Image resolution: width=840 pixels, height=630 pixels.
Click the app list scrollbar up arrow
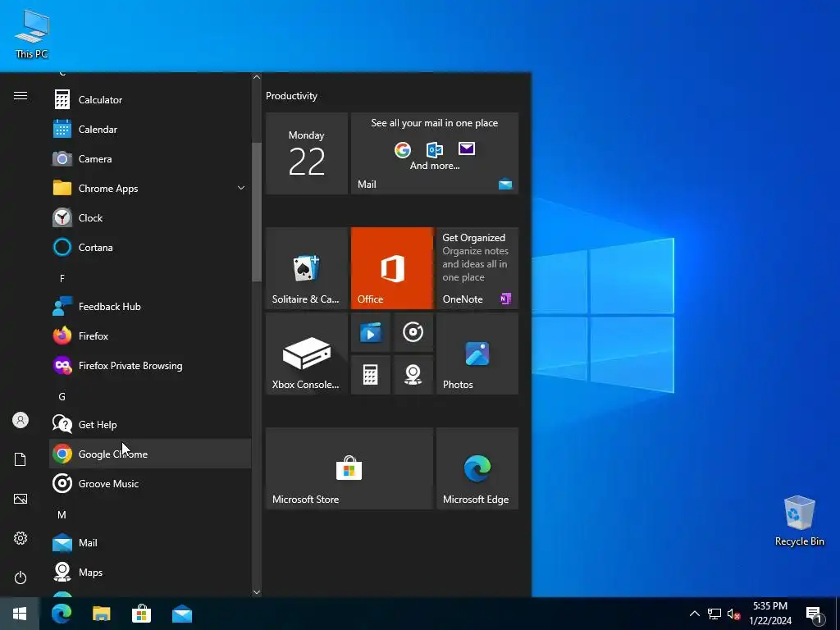pos(257,77)
